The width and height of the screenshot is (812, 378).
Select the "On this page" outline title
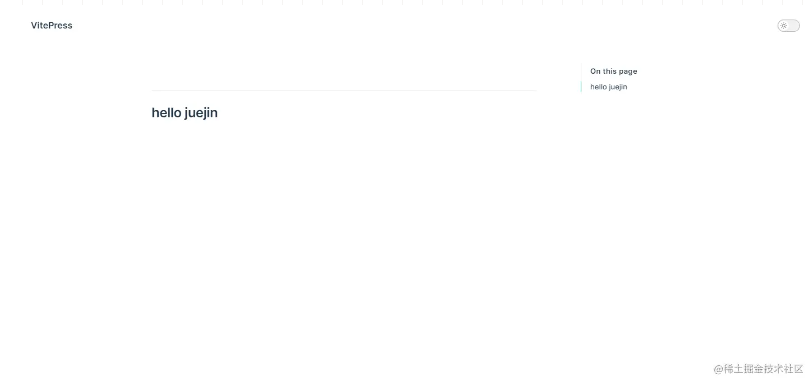click(x=614, y=71)
